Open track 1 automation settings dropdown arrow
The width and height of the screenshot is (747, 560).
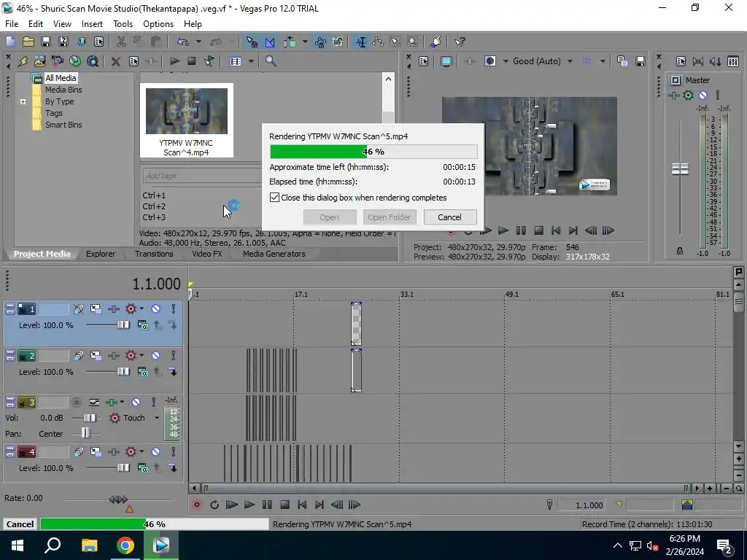(x=142, y=309)
